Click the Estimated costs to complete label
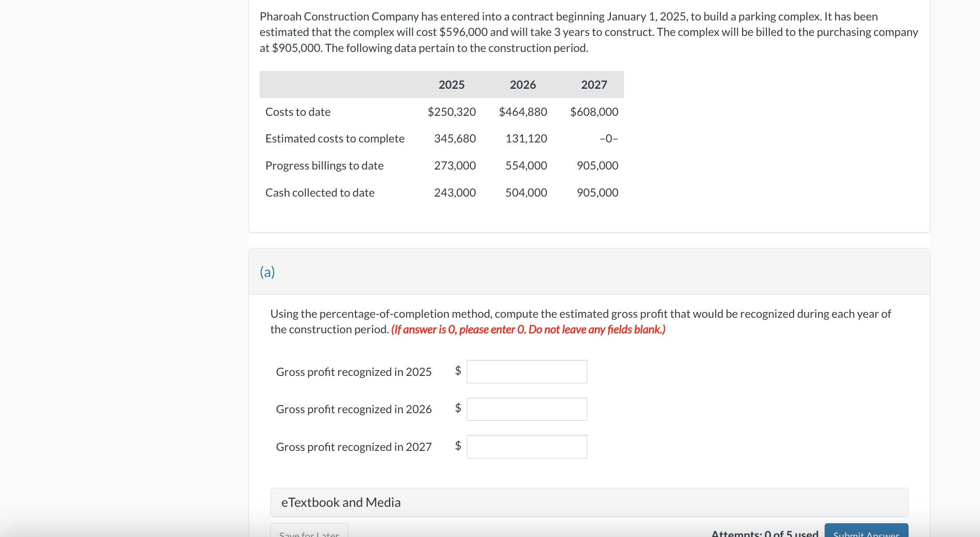 [335, 138]
